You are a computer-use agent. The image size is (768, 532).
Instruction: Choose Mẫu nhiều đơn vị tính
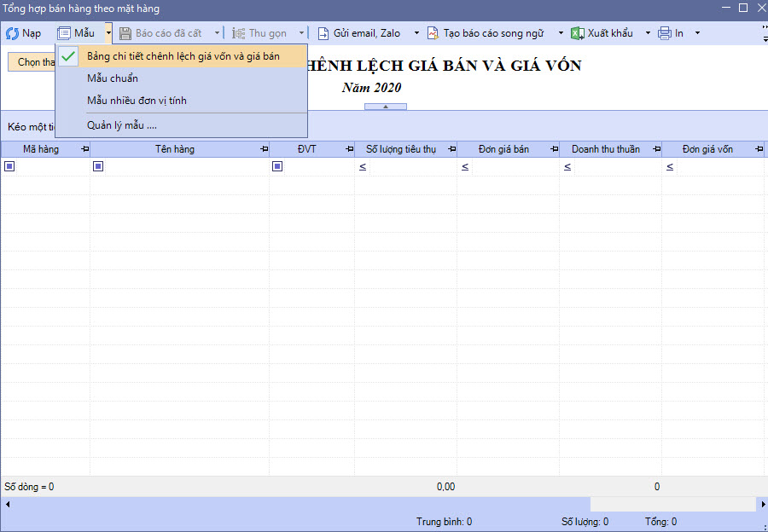tap(137, 101)
